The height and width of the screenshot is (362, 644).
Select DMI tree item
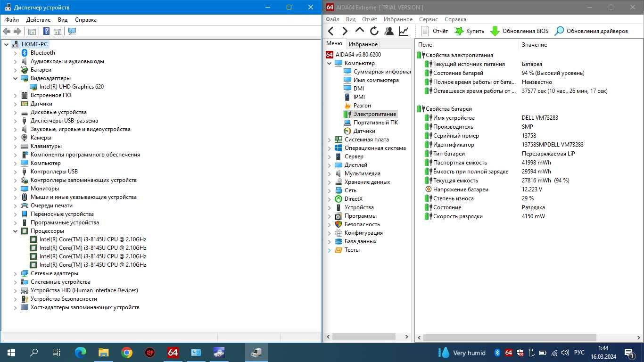[x=354, y=89]
